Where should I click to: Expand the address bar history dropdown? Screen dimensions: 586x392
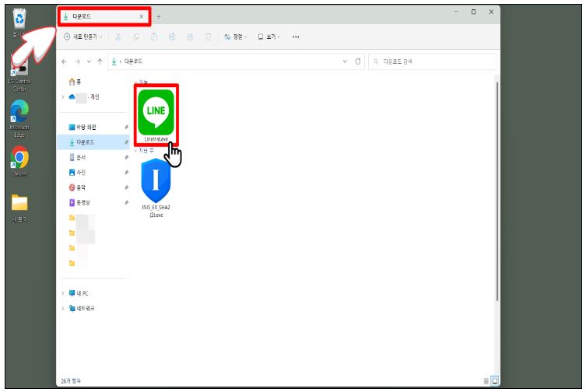pyautogui.click(x=345, y=61)
